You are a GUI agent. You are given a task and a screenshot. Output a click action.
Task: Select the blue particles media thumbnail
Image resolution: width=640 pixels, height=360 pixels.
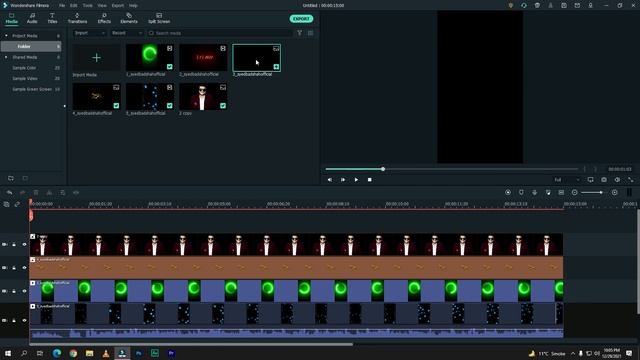coord(150,96)
